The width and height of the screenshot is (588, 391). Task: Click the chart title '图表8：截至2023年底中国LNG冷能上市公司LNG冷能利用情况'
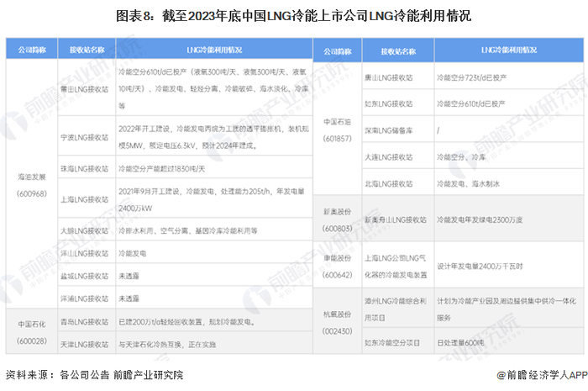[x=293, y=16]
